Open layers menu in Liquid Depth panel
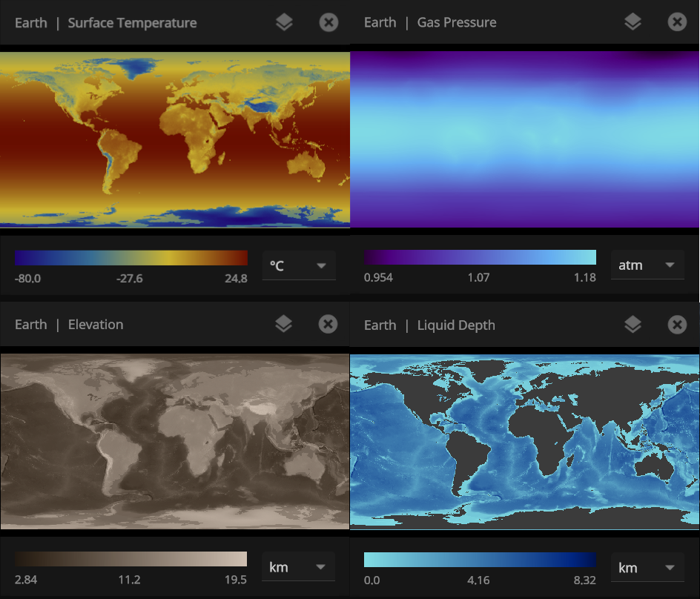The image size is (700, 599). click(x=633, y=324)
